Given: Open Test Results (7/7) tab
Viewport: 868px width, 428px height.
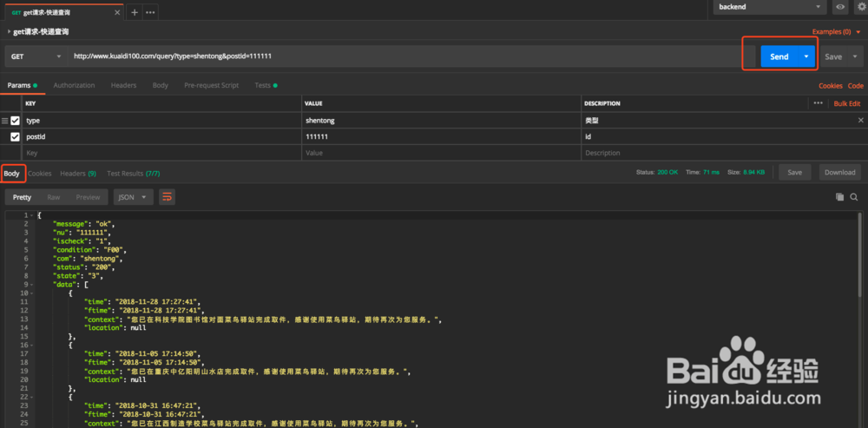Looking at the screenshot, I should (134, 174).
